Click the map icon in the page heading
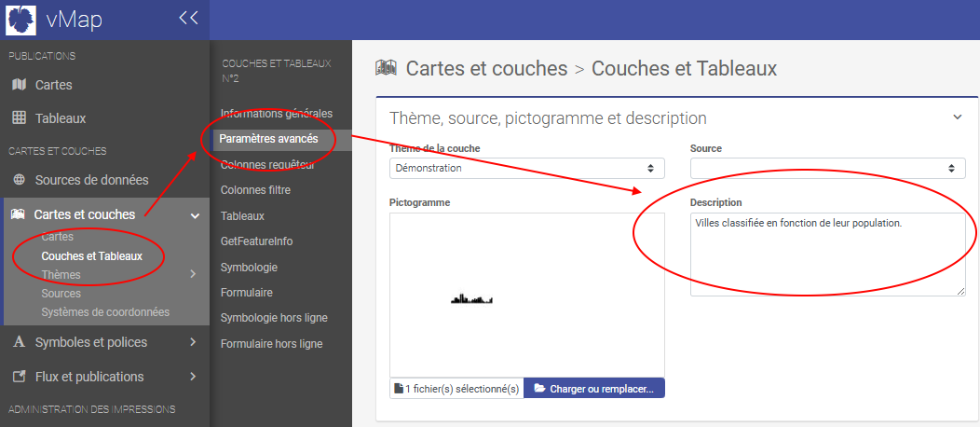This screenshot has width=980, height=427. (x=387, y=68)
